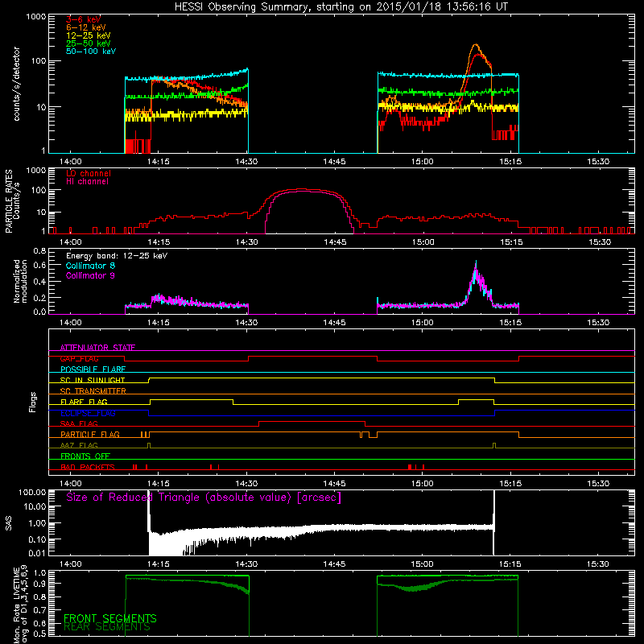Click the FRONT SEGMENTS legend label
Viewport: 644px width, 644px height.
click(110, 618)
